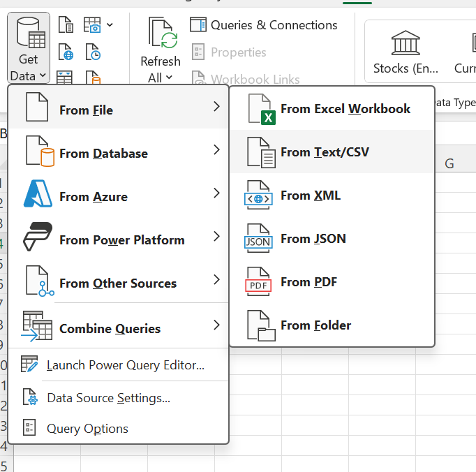476x472 pixels.
Task: Click the From File chevron arrow
Action: [x=216, y=107]
